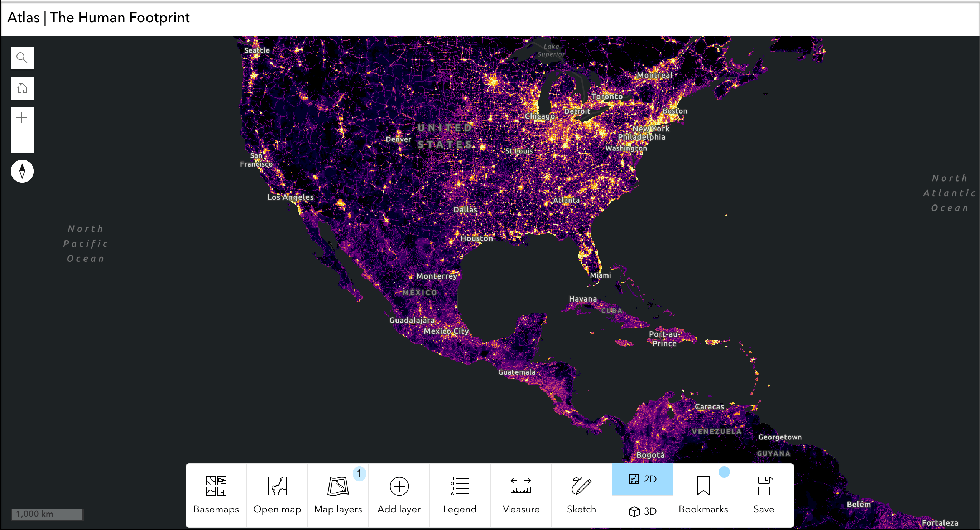Go to the home default extent

(x=22, y=88)
